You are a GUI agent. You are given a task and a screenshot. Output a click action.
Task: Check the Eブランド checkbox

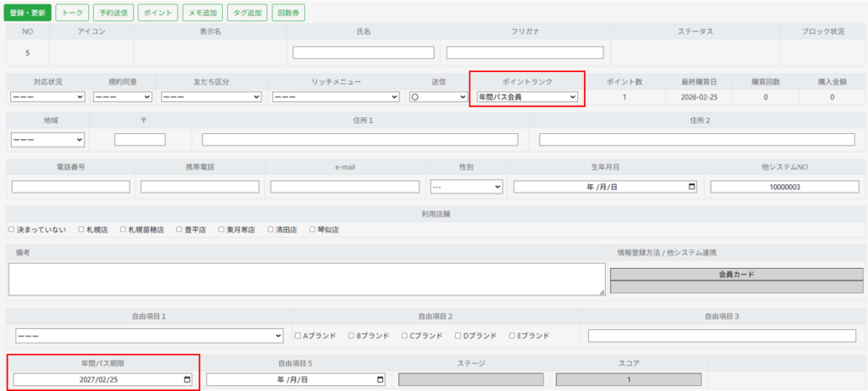point(512,336)
